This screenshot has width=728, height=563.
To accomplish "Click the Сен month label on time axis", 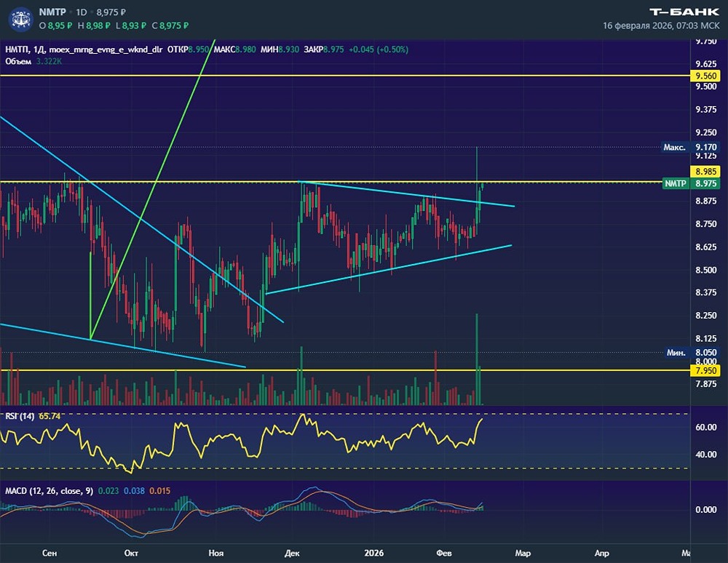I will click(x=50, y=553).
